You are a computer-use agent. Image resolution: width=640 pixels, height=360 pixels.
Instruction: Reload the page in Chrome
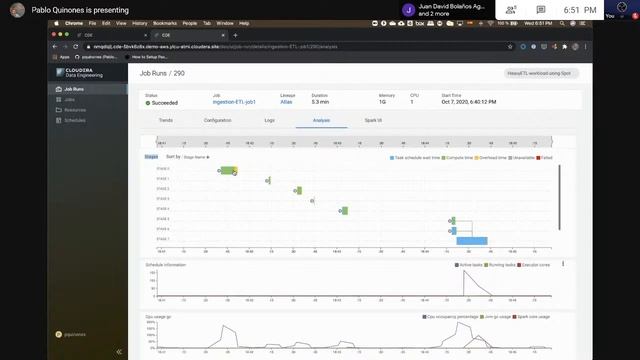click(76, 47)
